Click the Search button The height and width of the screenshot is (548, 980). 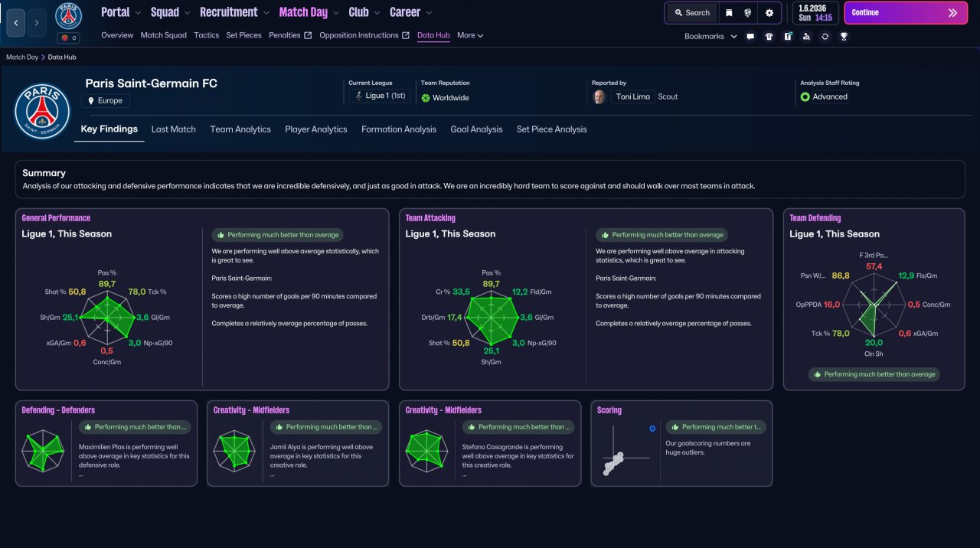692,13
